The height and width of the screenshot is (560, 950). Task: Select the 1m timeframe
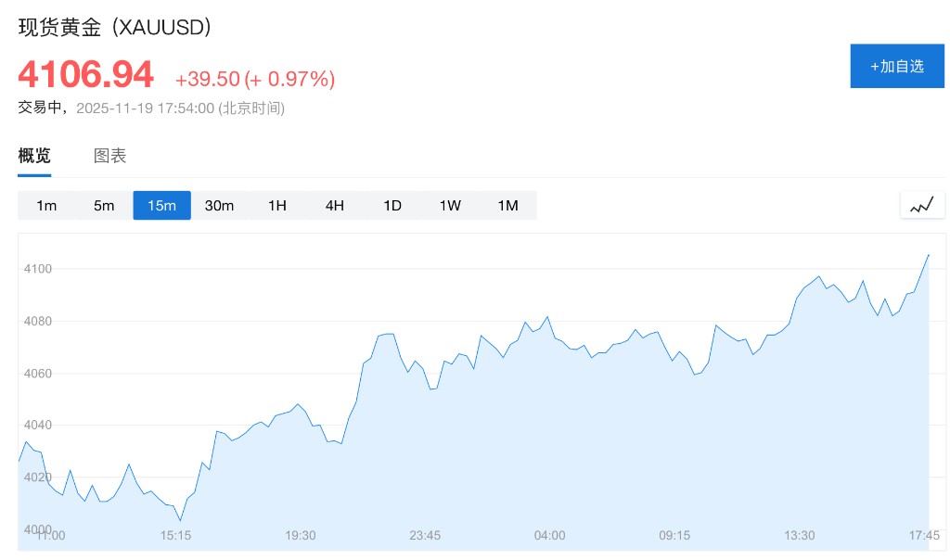click(46, 206)
